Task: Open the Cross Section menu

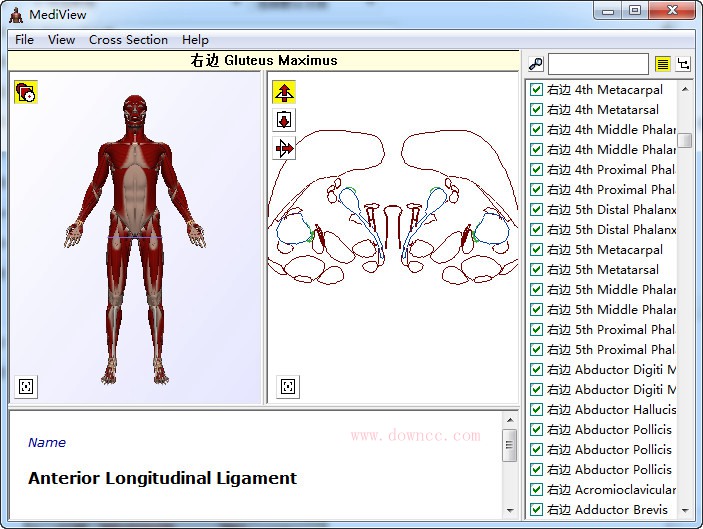Action: 128,40
